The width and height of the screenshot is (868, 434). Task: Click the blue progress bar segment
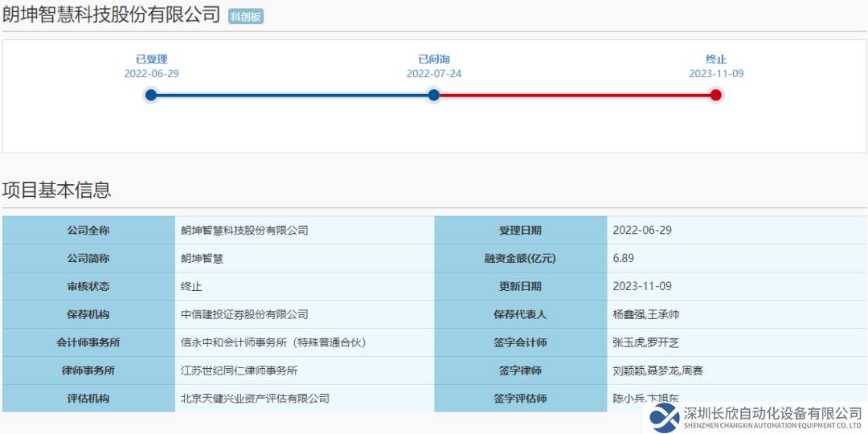tap(293, 95)
